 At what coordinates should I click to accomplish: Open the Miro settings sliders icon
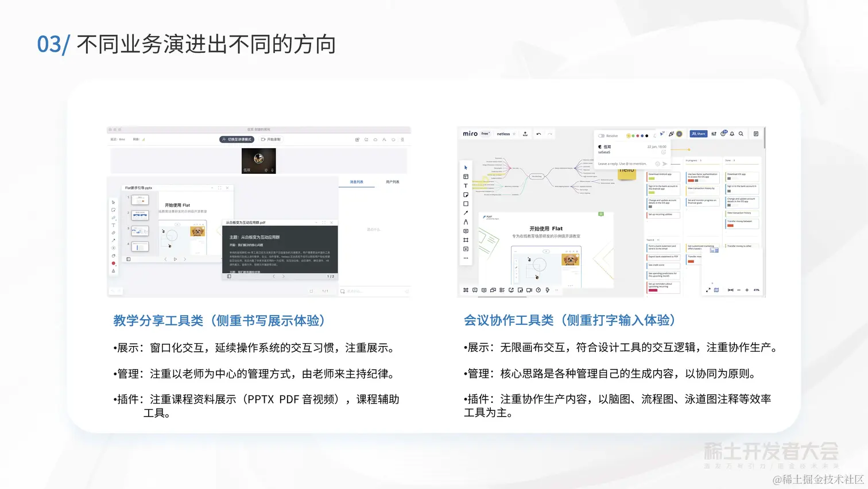[714, 134]
